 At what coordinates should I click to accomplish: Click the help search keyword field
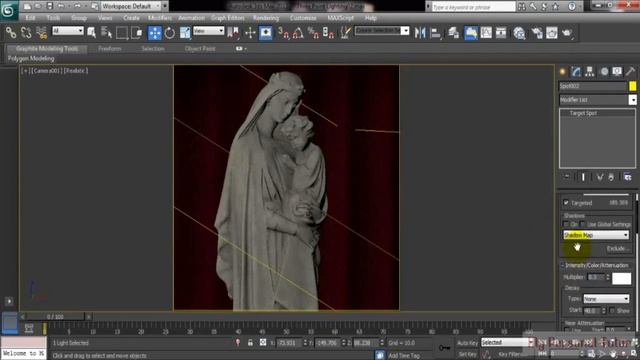point(473,7)
